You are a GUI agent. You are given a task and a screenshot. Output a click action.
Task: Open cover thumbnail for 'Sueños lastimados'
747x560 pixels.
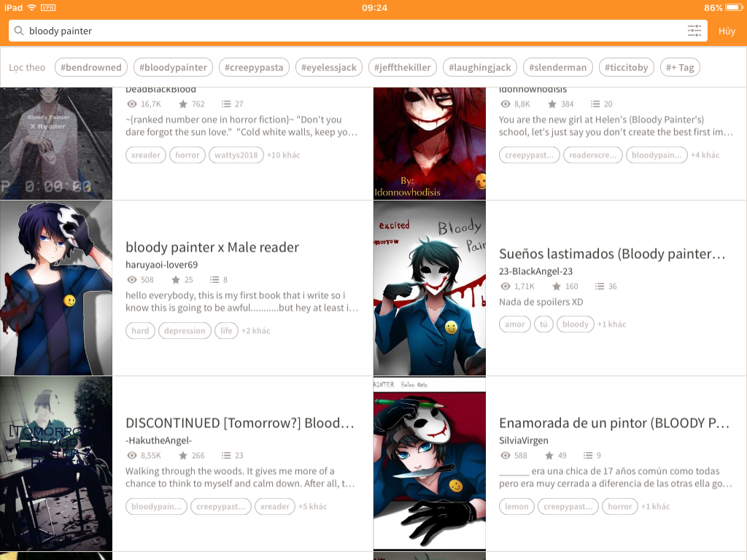[x=430, y=288]
